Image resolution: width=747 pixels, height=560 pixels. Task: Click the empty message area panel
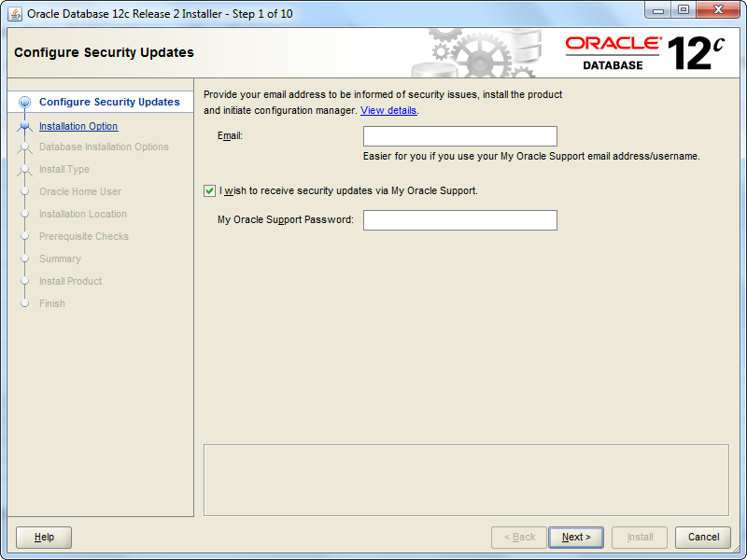(x=465, y=479)
